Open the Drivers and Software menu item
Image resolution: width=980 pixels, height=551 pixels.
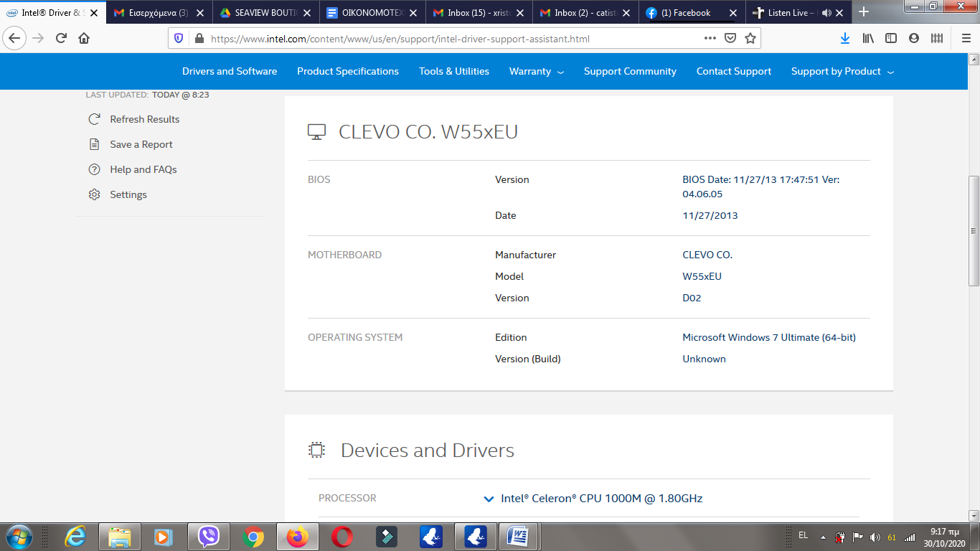click(x=230, y=72)
